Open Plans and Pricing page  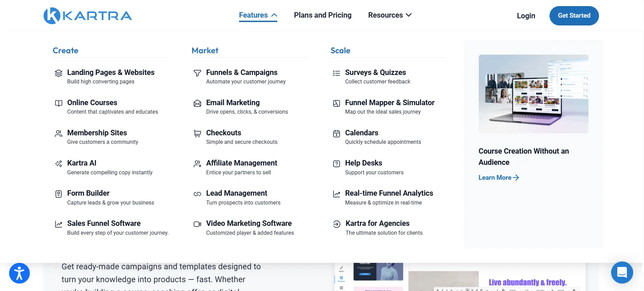point(323,15)
